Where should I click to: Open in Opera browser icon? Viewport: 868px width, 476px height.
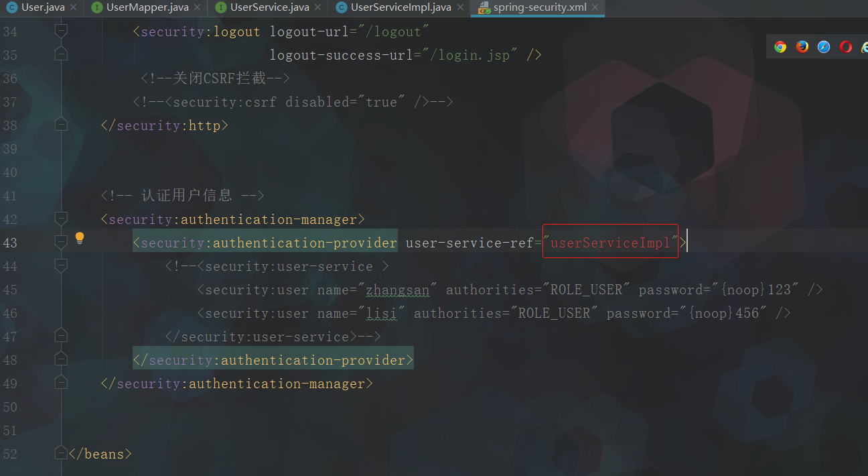click(846, 47)
